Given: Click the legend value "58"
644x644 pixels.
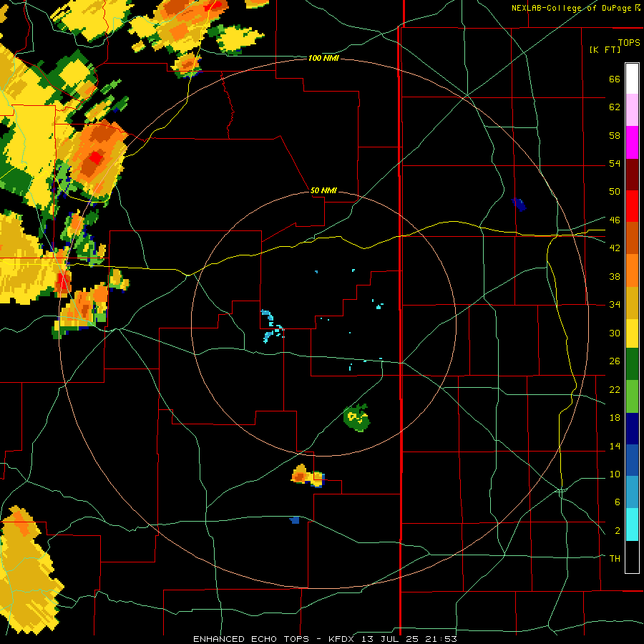Looking at the screenshot, I should coord(615,135).
